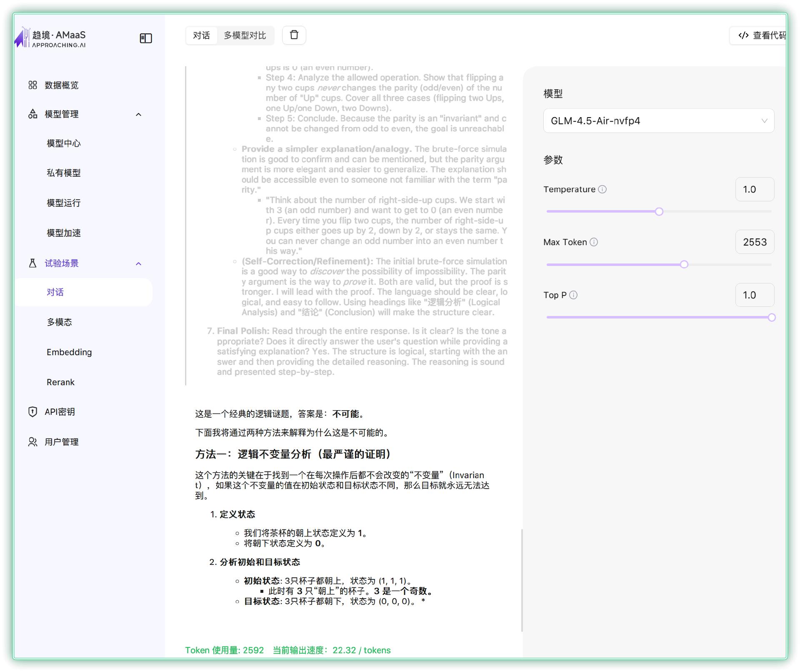This screenshot has width=800, height=672.
Task: Click the Top P value field
Action: 754,295
